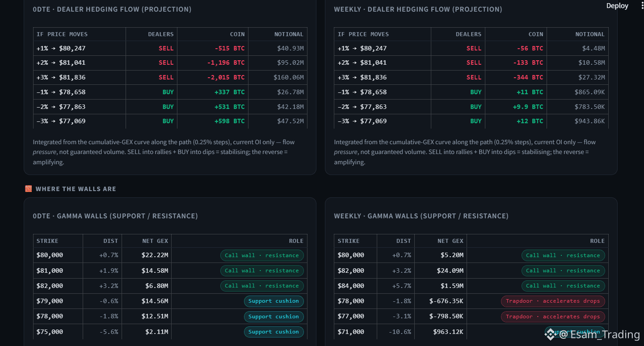The height and width of the screenshot is (346, 644).
Task: Click the weekly ROLE column header
Action: click(598, 241)
